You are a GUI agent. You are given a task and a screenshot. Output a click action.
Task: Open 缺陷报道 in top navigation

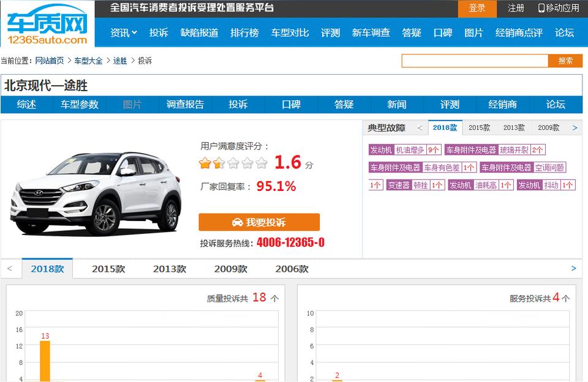199,32
